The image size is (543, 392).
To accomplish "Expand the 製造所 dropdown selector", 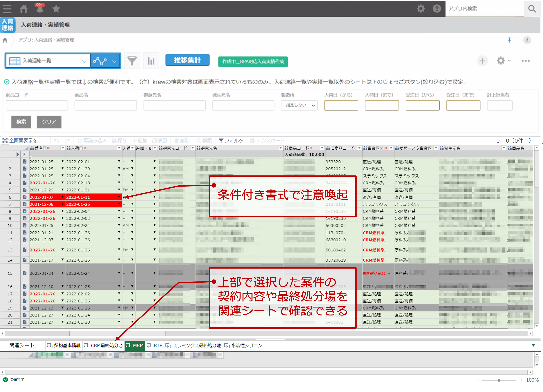I will [299, 105].
